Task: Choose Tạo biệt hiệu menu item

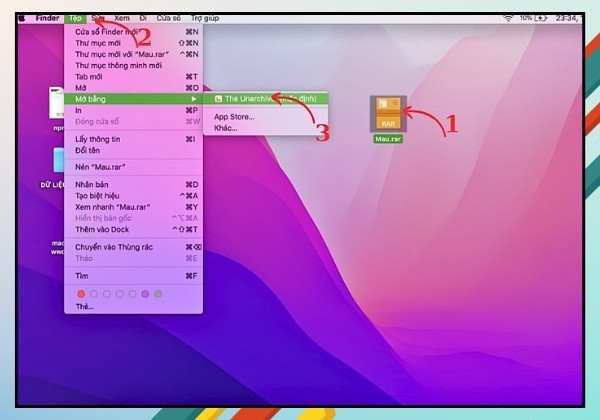Action: [x=133, y=196]
